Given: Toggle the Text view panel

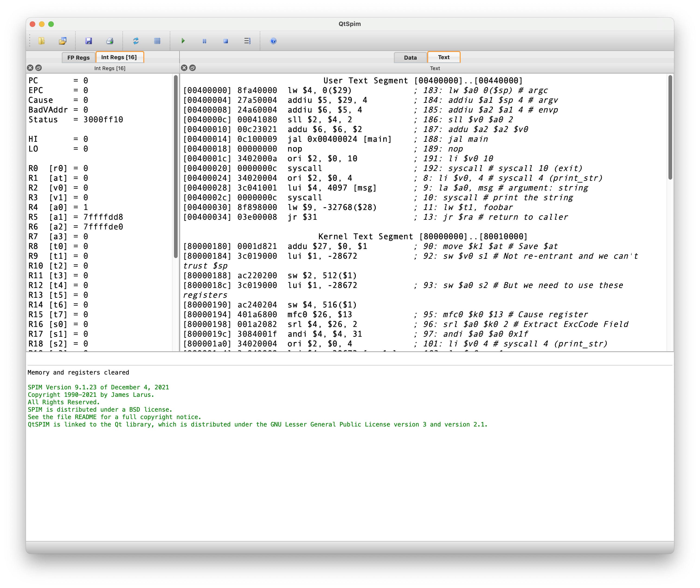Looking at the screenshot, I should point(444,57).
